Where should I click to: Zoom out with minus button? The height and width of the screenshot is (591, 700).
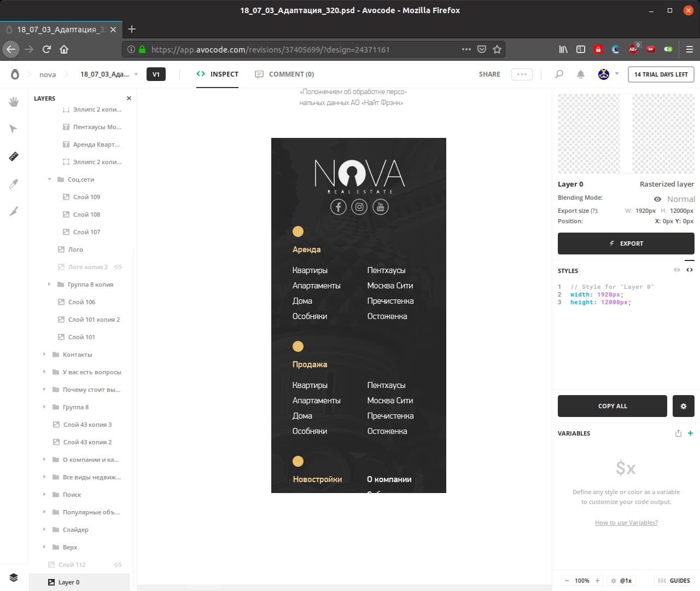[567, 581]
